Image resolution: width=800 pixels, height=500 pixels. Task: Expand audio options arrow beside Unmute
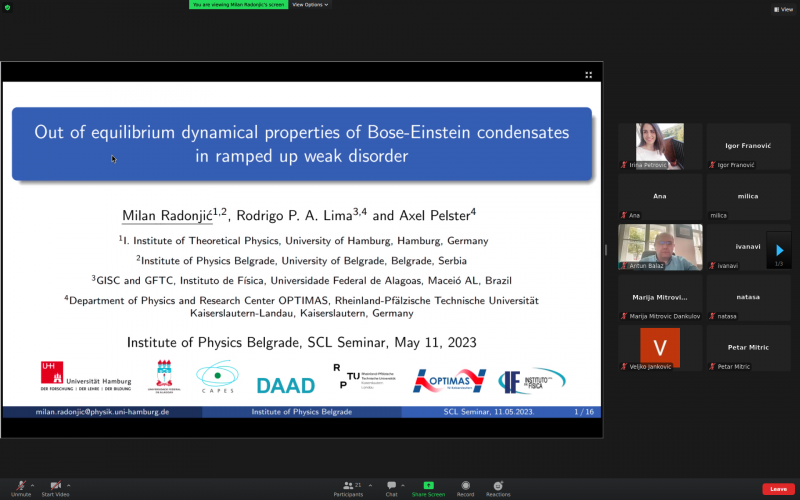33,485
